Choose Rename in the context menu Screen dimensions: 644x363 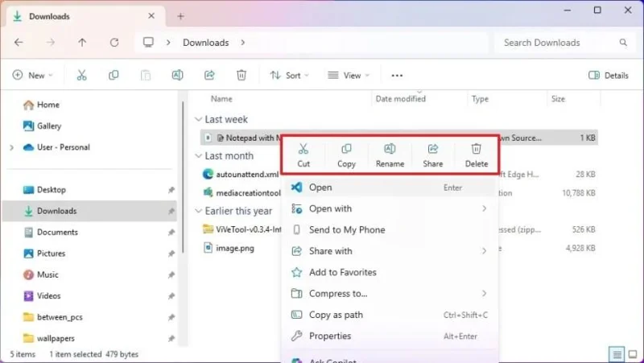(x=390, y=155)
